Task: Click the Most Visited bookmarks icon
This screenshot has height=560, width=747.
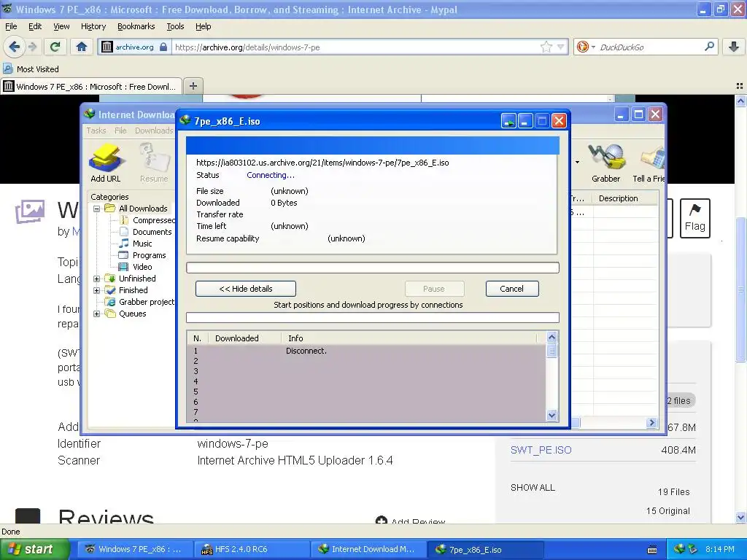Action: (7, 69)
